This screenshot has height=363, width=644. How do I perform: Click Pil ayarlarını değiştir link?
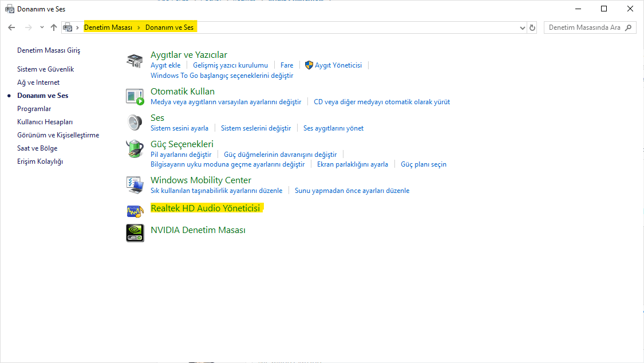(181, 155)
